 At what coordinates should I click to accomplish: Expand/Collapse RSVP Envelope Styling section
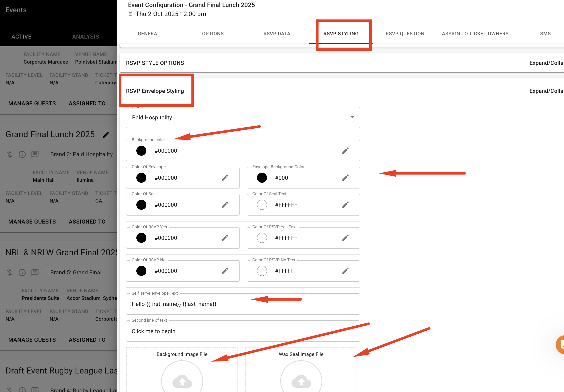point(546,91)
